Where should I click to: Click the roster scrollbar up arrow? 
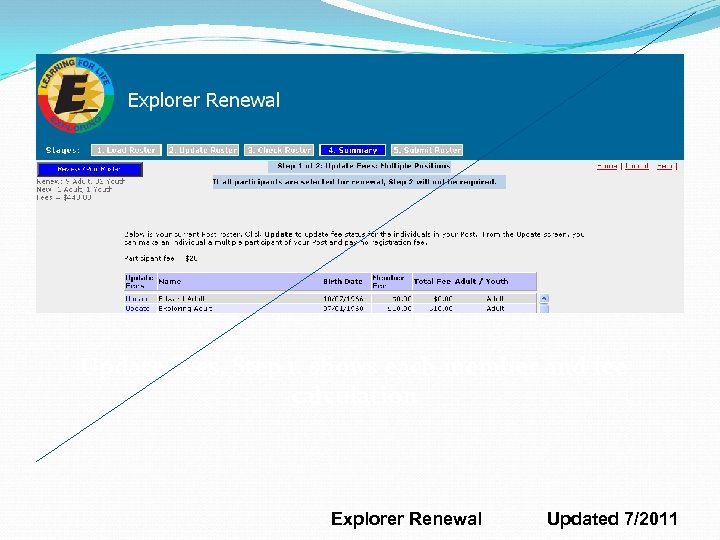[x=544, y=298]
